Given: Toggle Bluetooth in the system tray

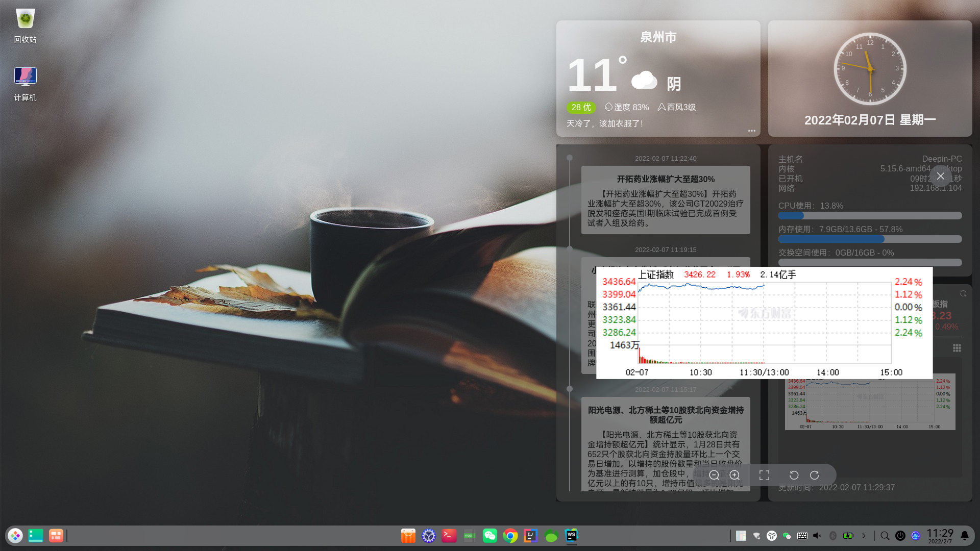Looking at the screenshot, I should click(x=832, y=536).
